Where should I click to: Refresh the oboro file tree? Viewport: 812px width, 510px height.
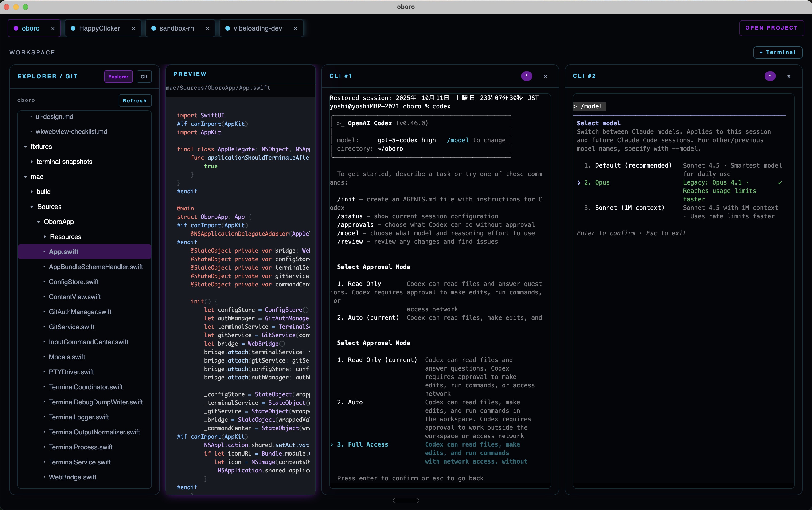tap(135, 100)
